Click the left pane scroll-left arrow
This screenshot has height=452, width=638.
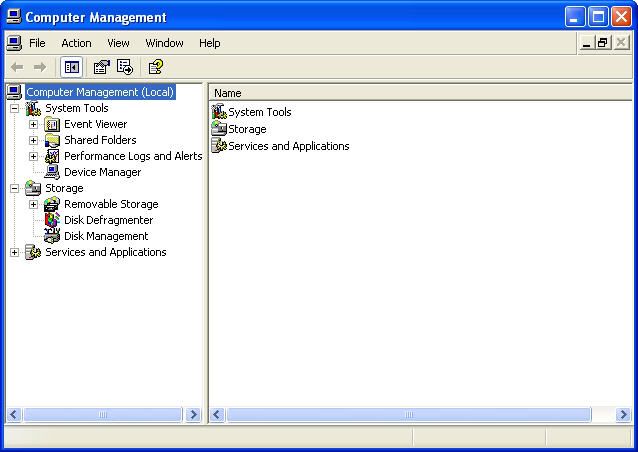pyautogui.click(x=14, y=415)
